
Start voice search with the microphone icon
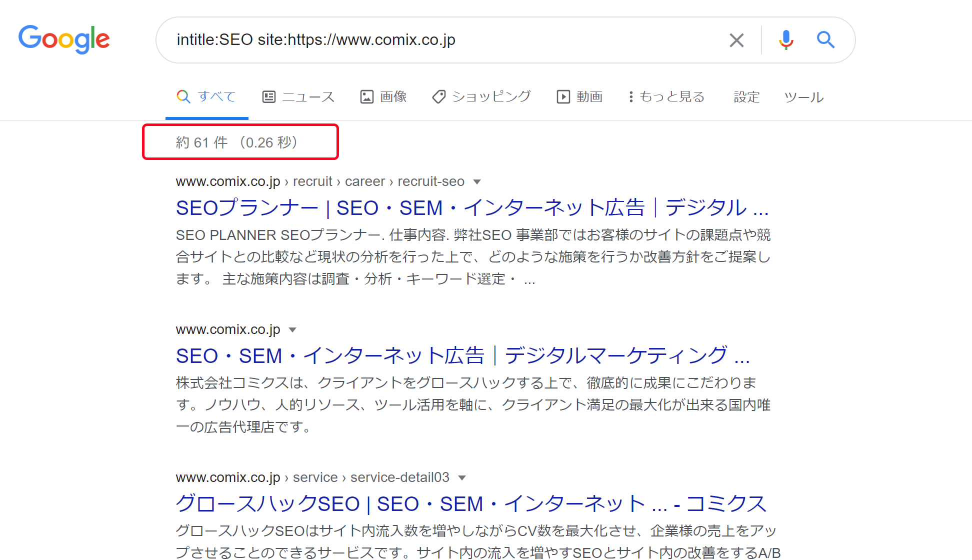[786, 39]
